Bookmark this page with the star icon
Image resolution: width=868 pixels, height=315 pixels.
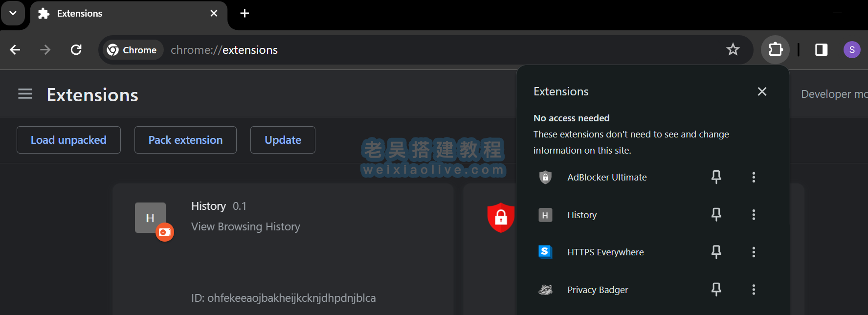733,49
